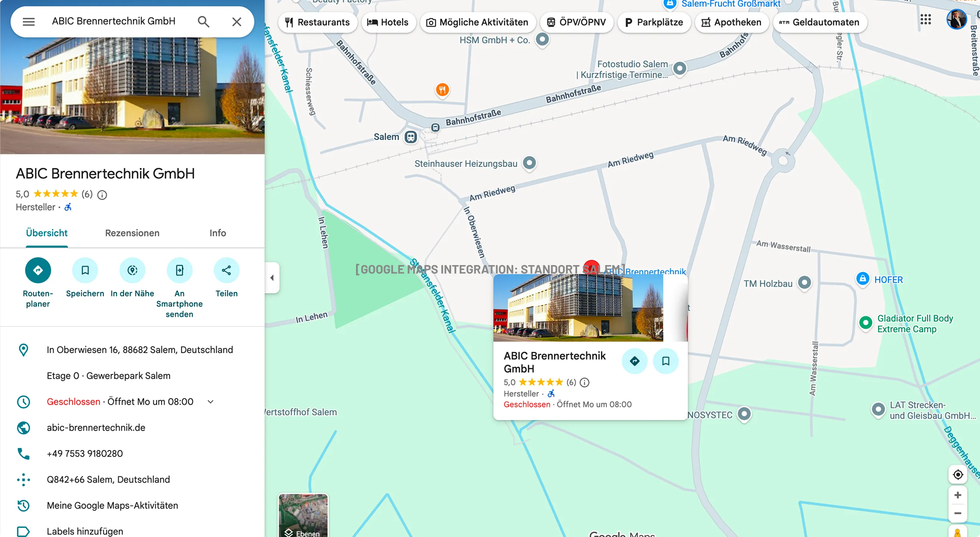The image size is (980, 537).
Task: Open the Ebenen layers thumbnail
Action: click(x=303, y=515)
